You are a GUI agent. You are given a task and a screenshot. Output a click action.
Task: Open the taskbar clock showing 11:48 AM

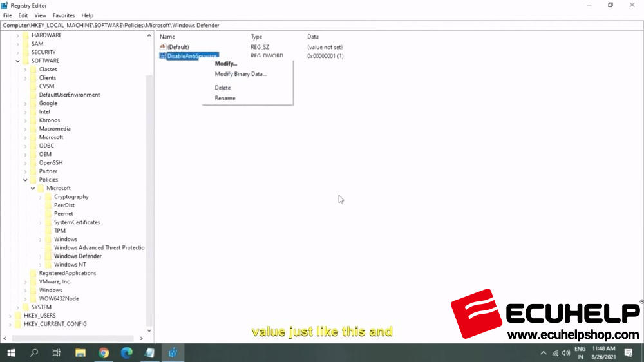click(x=603, y=353)
